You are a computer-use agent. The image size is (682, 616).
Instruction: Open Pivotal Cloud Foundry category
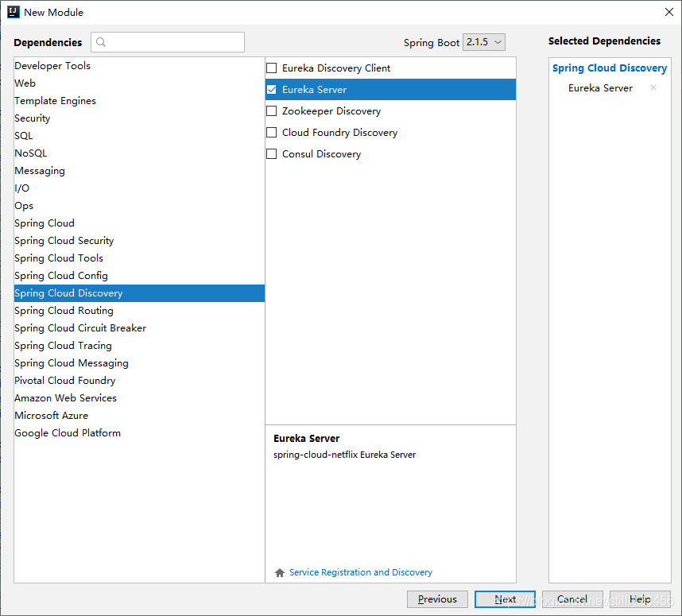tap(139, 380)
